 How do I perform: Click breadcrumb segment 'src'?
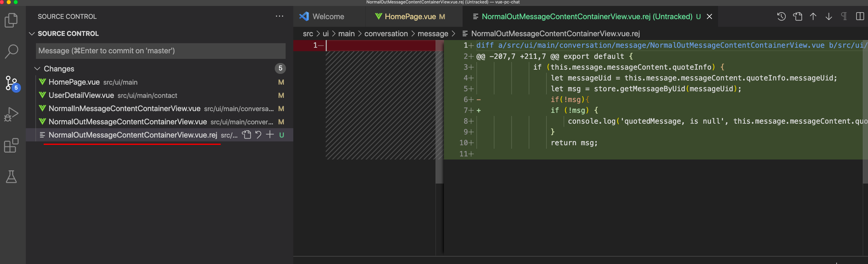click(308, 34)
